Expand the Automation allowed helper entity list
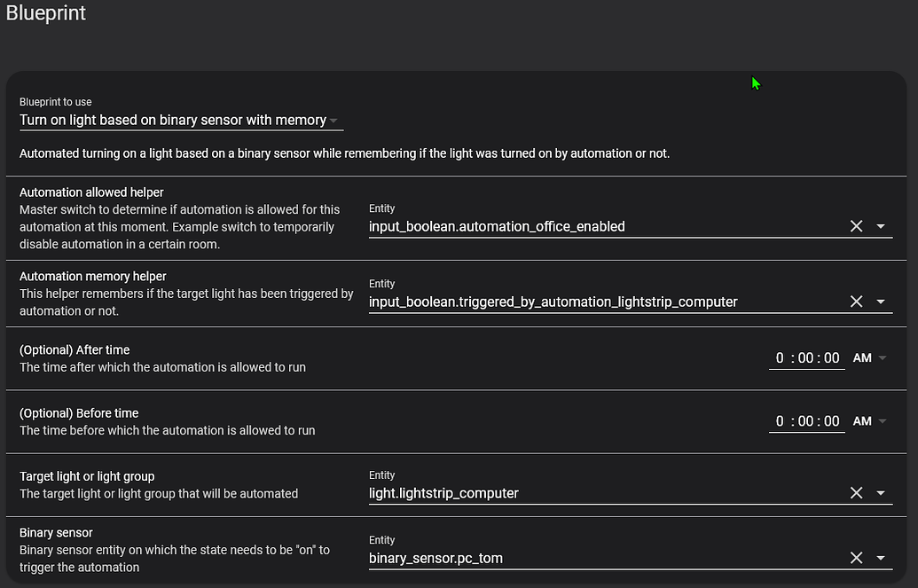 point(881,226)
